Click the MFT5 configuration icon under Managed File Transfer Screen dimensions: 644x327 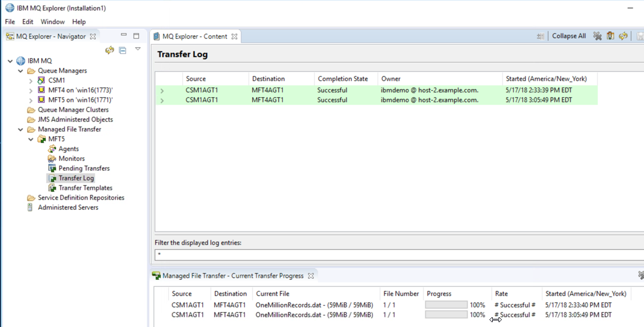tap(41, 139)
